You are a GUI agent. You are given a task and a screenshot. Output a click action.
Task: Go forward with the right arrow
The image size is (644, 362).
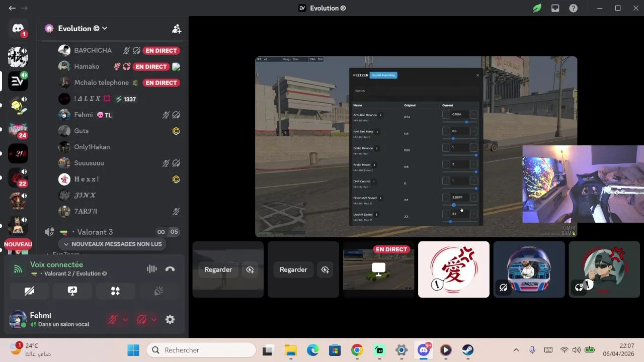(24, 8)
